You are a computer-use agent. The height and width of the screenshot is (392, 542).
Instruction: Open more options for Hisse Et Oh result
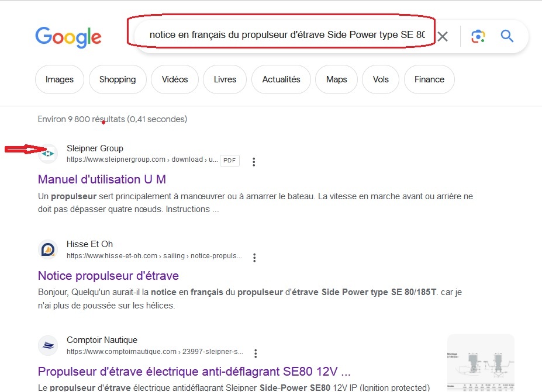coord(254,258)
